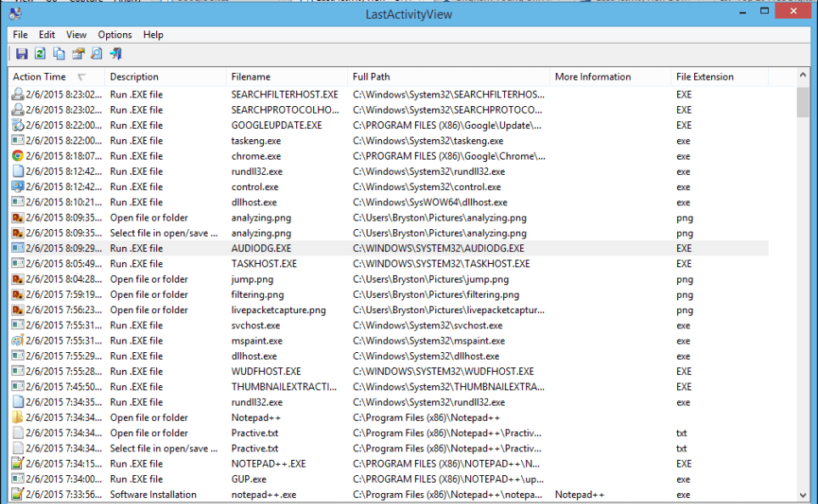
Task: Open the Options menu
Action: pyautogui.click(x=115, y=35)
